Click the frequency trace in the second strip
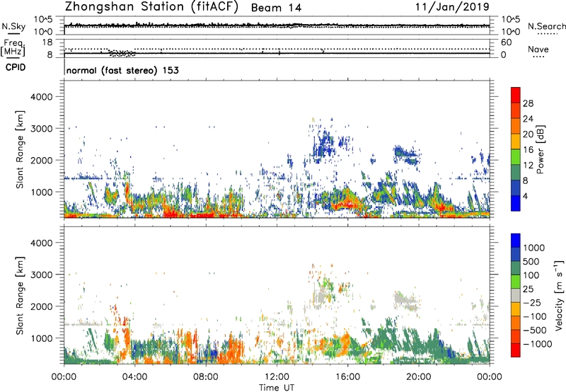This screenshot has width=566, height=392. point(277,53)
